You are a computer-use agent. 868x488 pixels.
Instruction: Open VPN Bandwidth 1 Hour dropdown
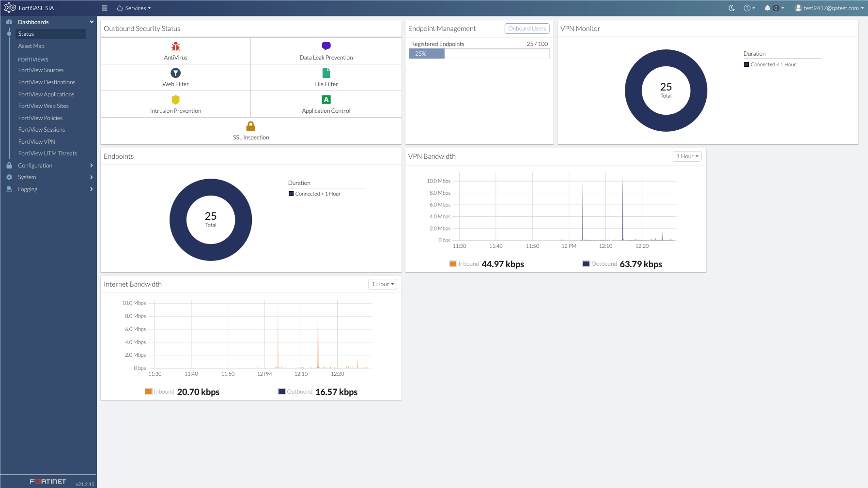click(x=687, y=156)
